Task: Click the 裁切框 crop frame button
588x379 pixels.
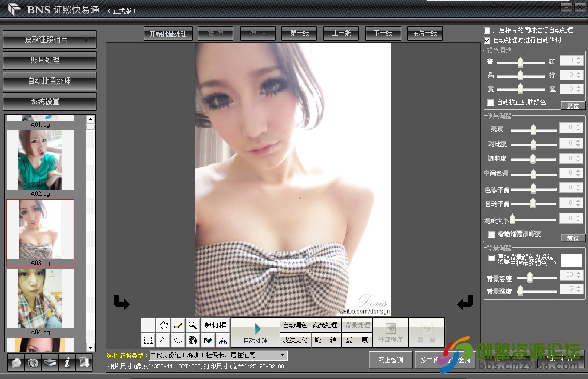Action: (215, 325)
